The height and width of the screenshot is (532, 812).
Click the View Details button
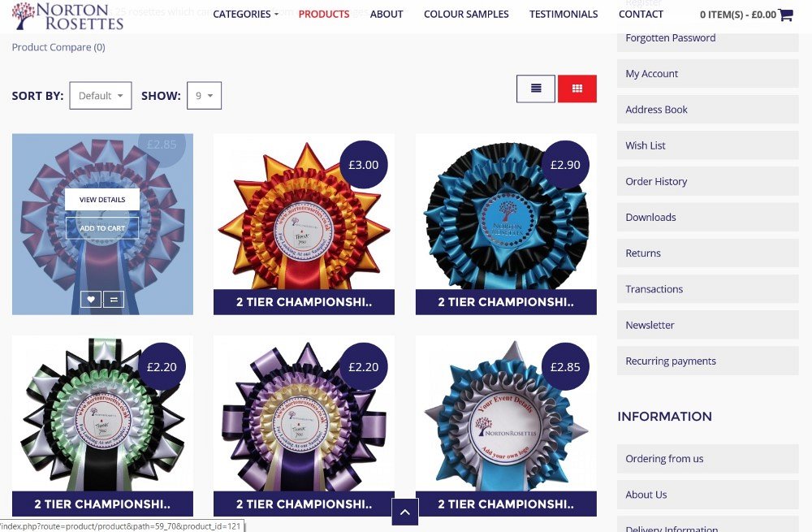(102, 200)
